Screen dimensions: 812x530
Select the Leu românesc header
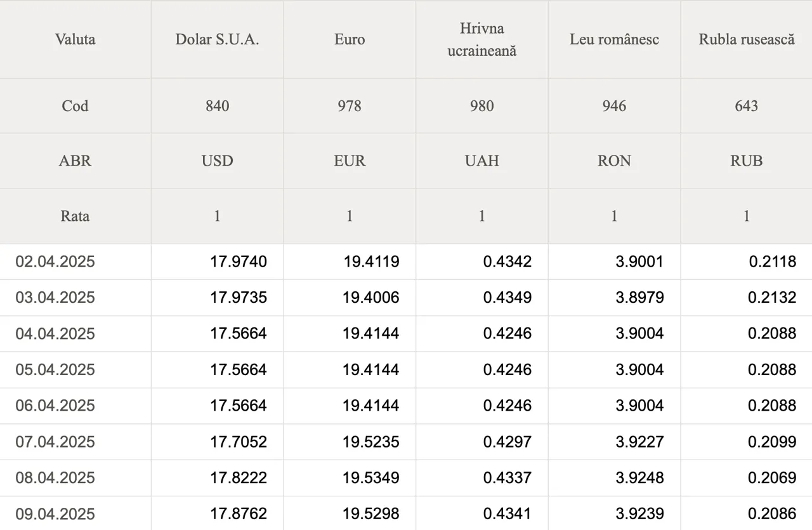(614, 39)
